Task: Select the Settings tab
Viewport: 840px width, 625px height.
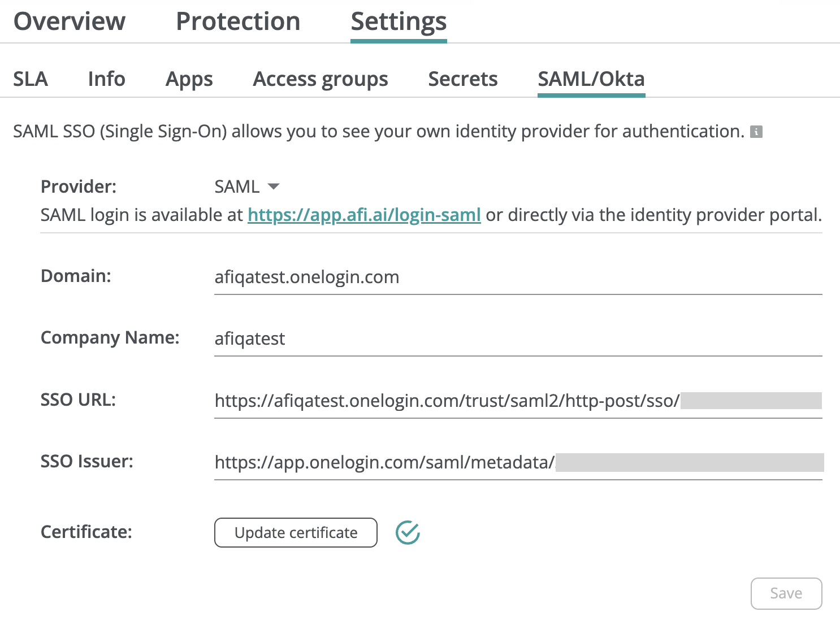Action: (399, 21)
